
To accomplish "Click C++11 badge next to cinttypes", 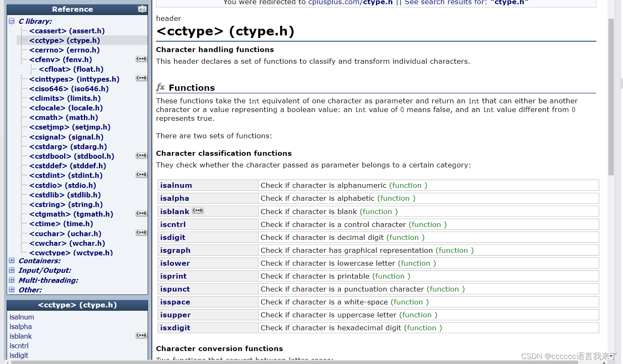I will point(142,78).
